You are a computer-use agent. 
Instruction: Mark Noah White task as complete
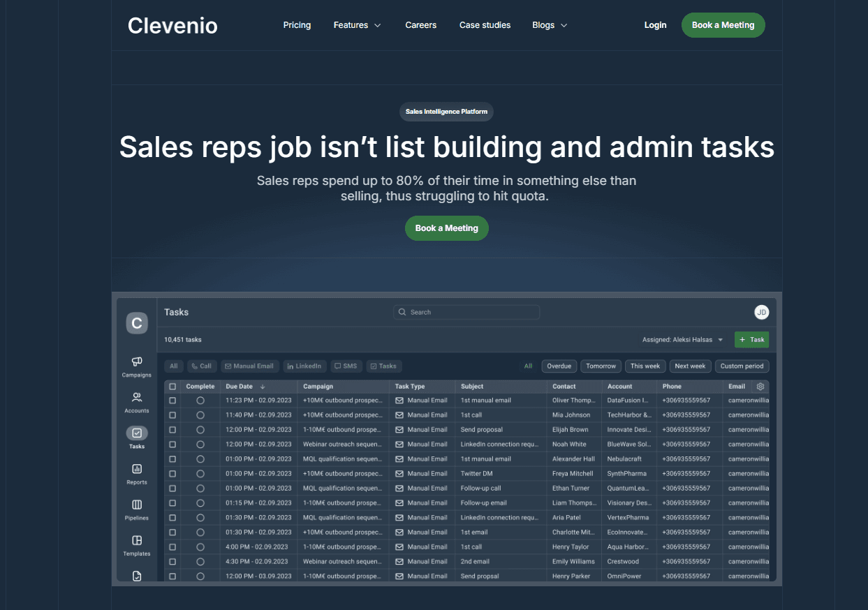tap(200, 445)
